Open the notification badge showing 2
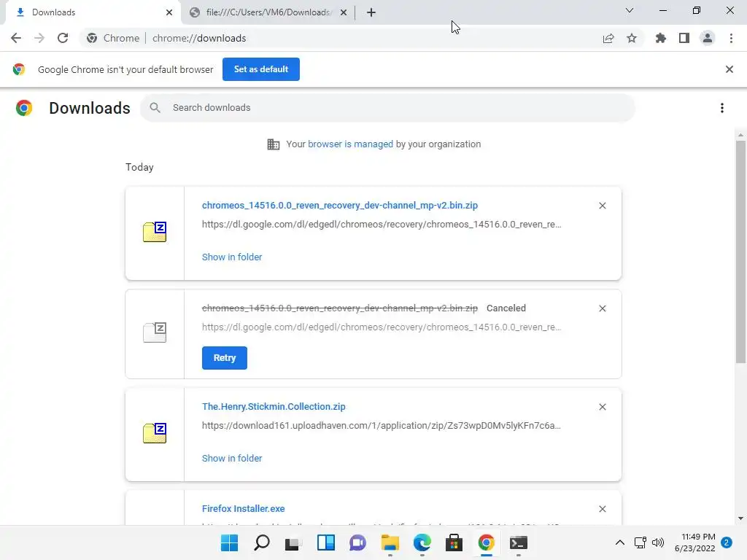This screenshot has width=747, height=560. [x=727, y=542]
